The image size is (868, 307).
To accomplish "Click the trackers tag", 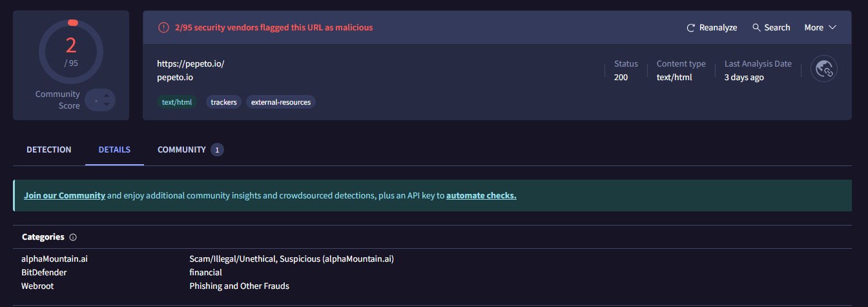I will 223,102.
